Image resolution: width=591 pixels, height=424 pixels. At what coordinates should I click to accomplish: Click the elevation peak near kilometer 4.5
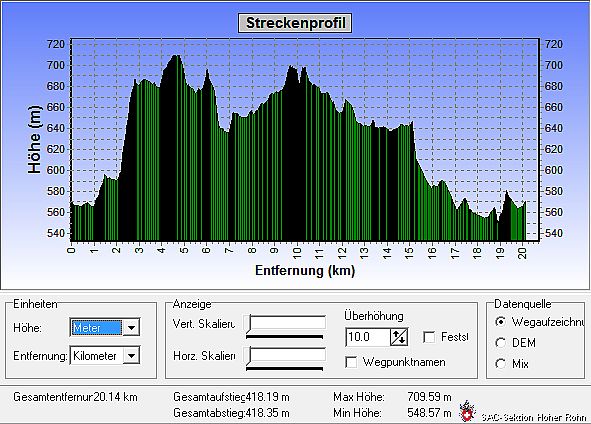pyautogui.click(x=175, y=56)
